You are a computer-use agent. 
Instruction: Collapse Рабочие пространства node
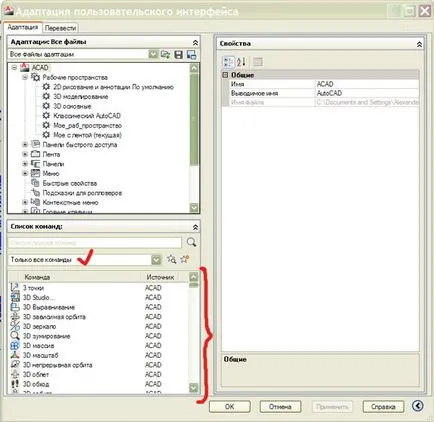coord(25,77)
